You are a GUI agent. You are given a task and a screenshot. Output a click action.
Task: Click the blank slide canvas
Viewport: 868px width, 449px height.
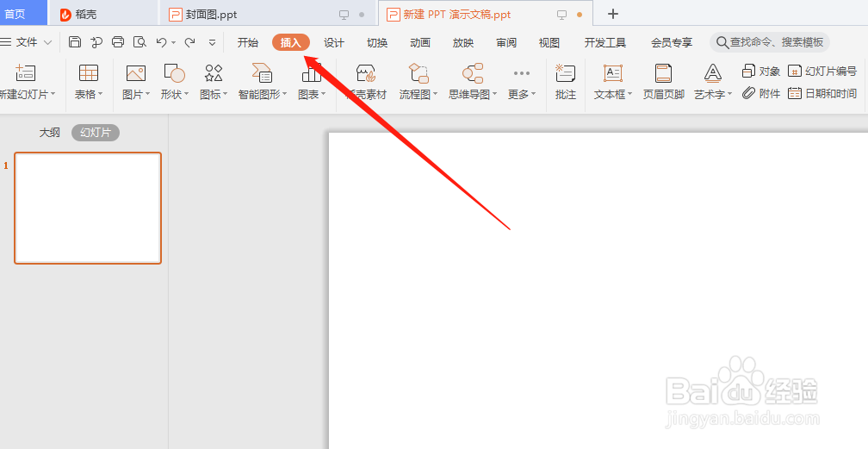[598, 290]
